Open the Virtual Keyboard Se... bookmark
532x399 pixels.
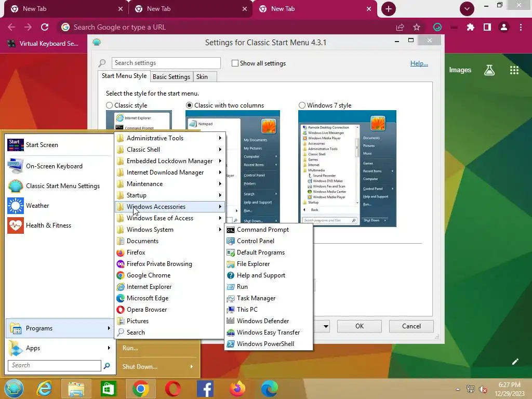click(x=44, y=44)
